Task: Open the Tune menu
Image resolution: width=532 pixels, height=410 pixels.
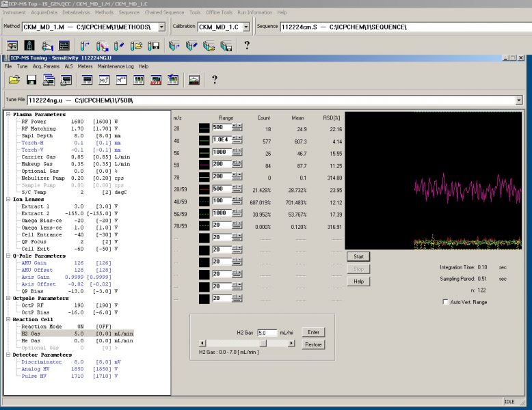Action: pyautogui.click(x=22, y=66)
